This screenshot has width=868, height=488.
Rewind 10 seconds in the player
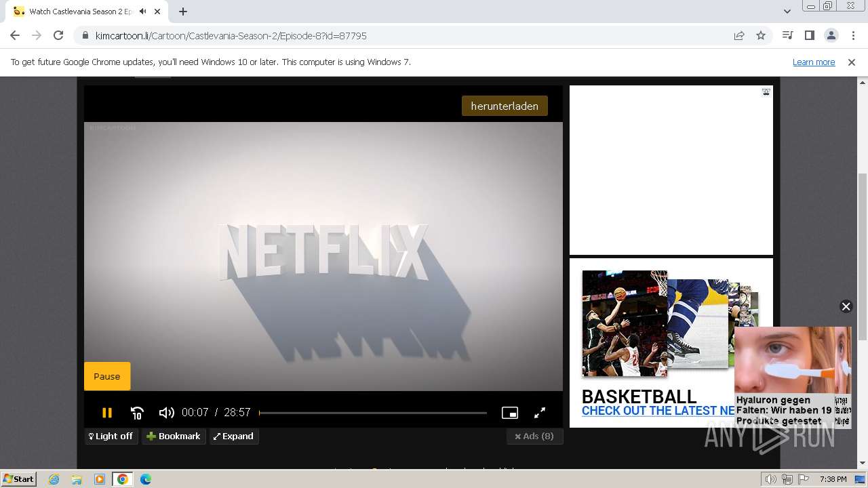[137, 412]
